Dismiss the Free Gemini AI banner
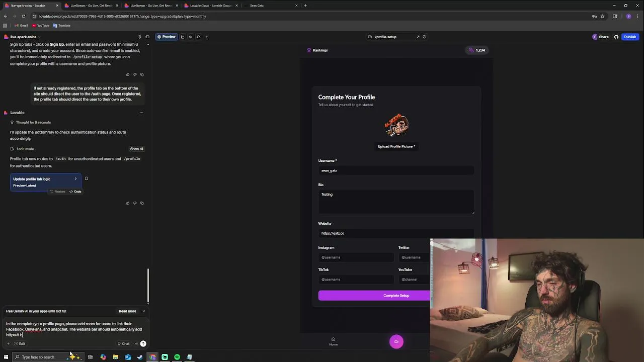This screenshot has height=362, width=644. click(143, 311)
